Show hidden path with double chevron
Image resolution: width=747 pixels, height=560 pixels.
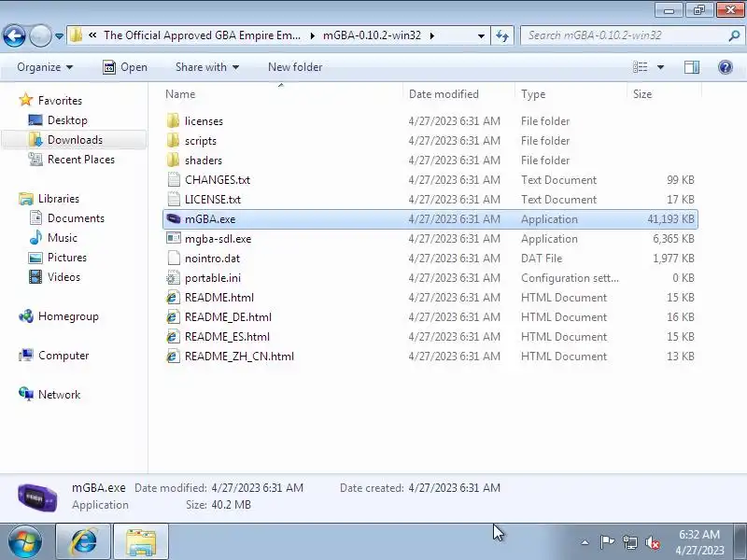(92, 35)
